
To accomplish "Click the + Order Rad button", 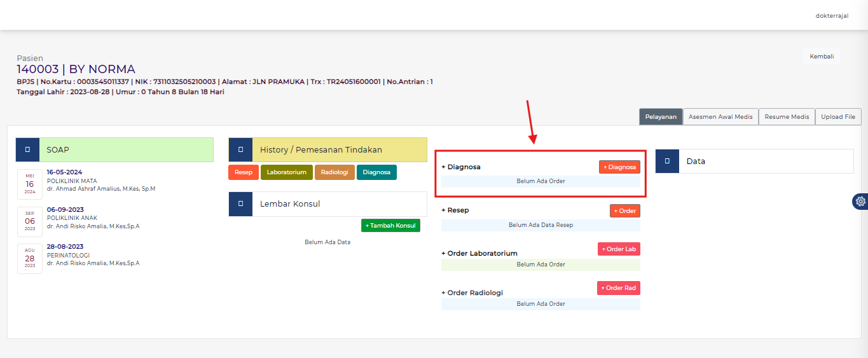I will [x=619, y=288].
